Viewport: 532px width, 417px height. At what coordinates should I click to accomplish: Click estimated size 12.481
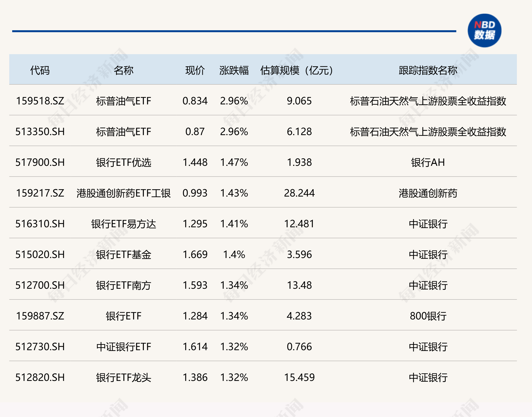(299, 224)
